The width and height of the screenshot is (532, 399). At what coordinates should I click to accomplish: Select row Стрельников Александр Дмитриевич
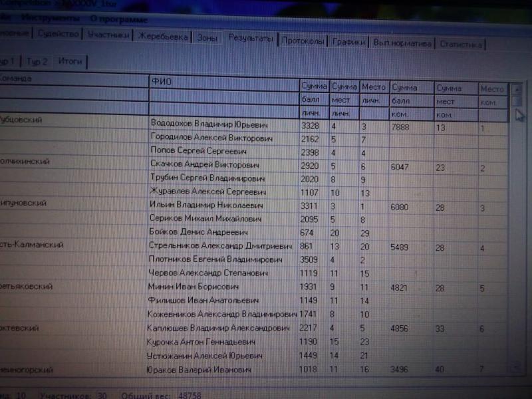(x=220, y=245)
